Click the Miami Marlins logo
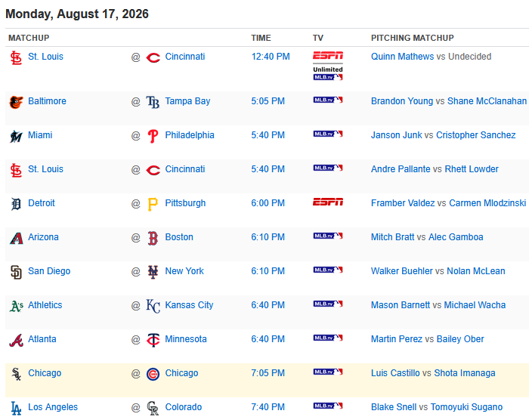529x420 pixels. [x=16, y=136]
